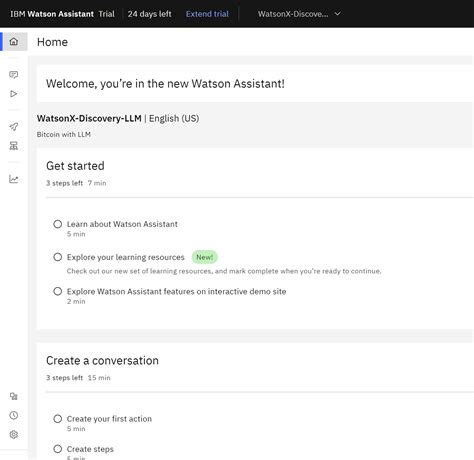The width and height of the screenshot is (474, 460).
Task: Open 'Explore your learning resources' link text
Action: click(x=125, y=257)
